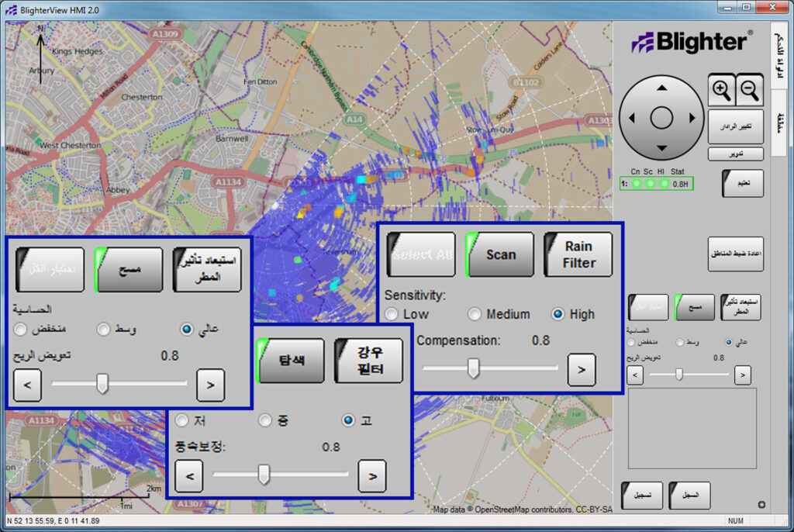Select the Low sensitivity radio button
This screenshot has height=532, width=794.
tap(392, 314)
